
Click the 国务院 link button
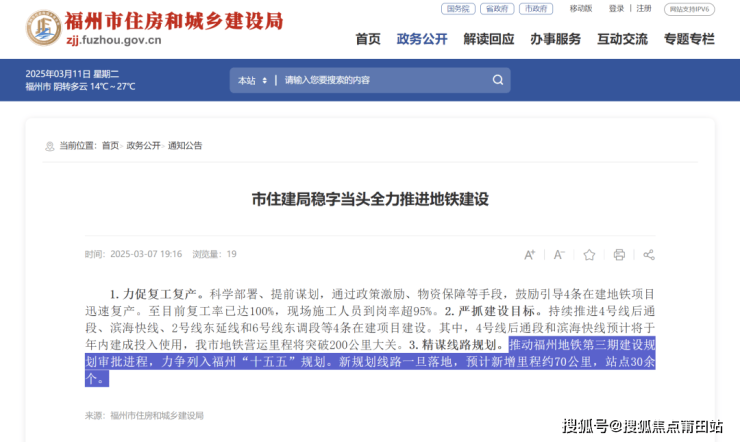[x=457, y=8]
